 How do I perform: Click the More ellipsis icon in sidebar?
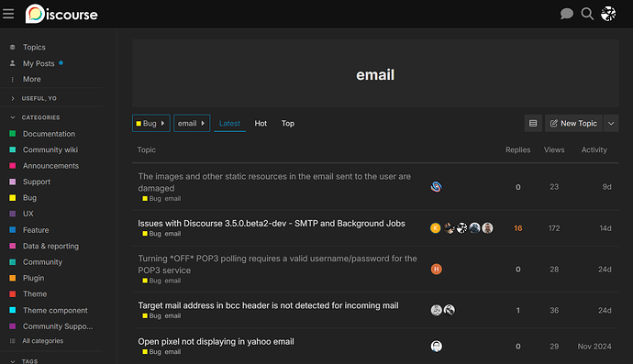click(x=13, y=80)
